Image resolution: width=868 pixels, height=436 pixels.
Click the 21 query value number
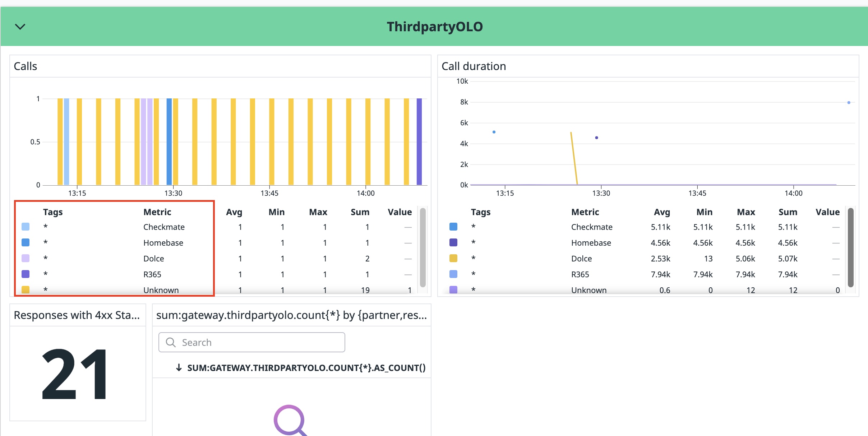point(75,374)
